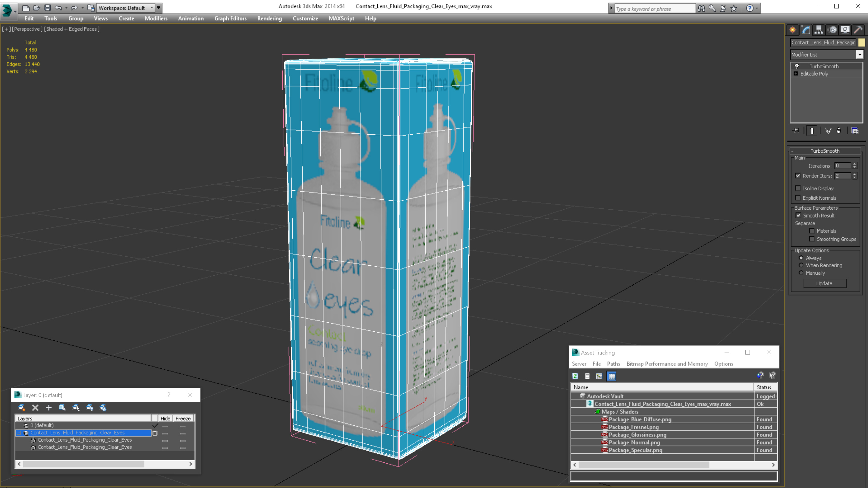
Task: Click Remove Modifier trash can icon
Action: (x=839, y=131)
